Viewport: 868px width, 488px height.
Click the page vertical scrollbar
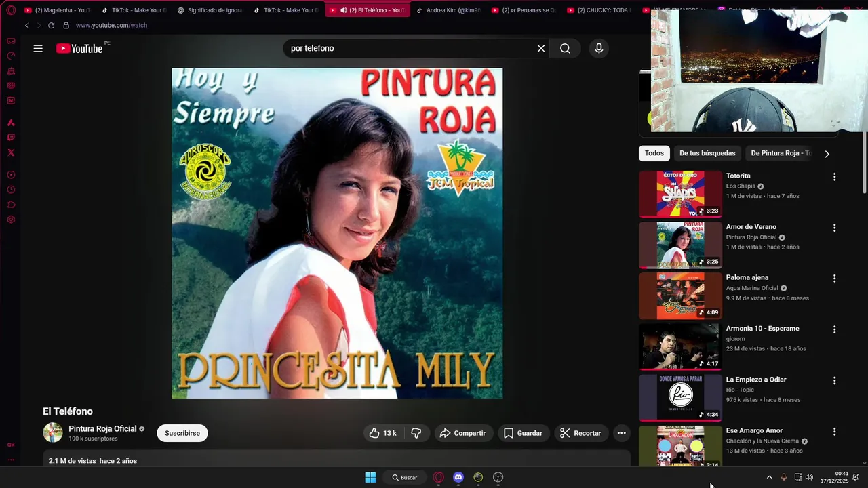[x=865, y=163]
